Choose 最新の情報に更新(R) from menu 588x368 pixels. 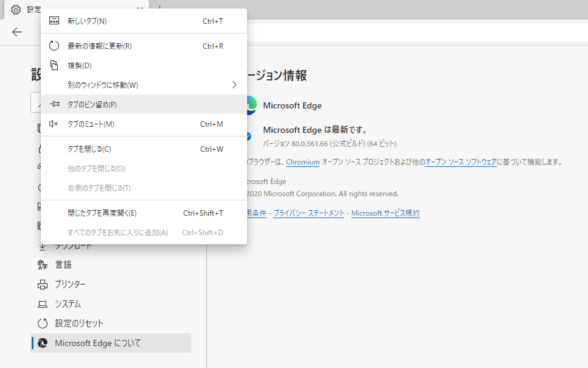pos(144,46)
